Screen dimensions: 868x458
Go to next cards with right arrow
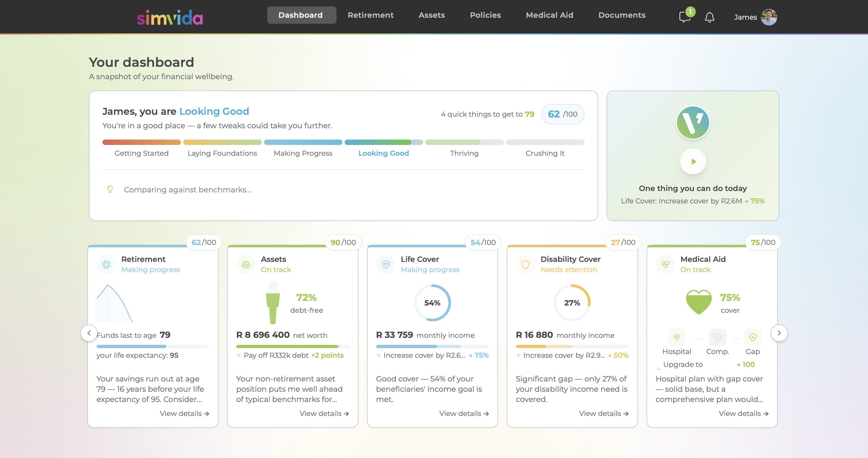[x=779, y=333]
